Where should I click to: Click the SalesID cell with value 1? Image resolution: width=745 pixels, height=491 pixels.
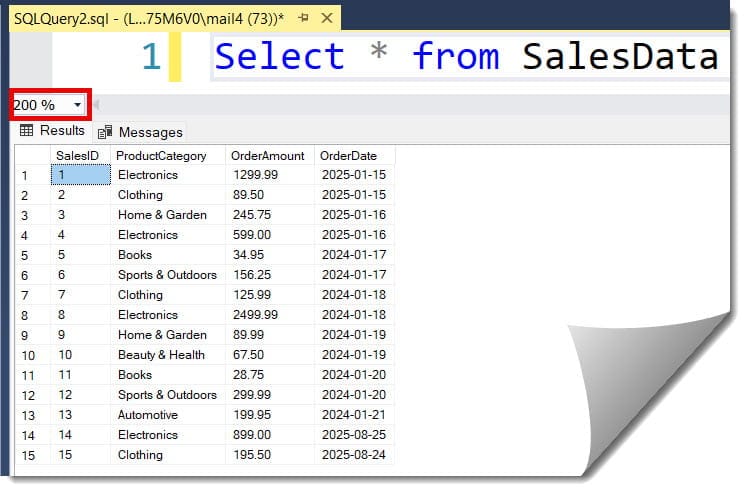80,175
